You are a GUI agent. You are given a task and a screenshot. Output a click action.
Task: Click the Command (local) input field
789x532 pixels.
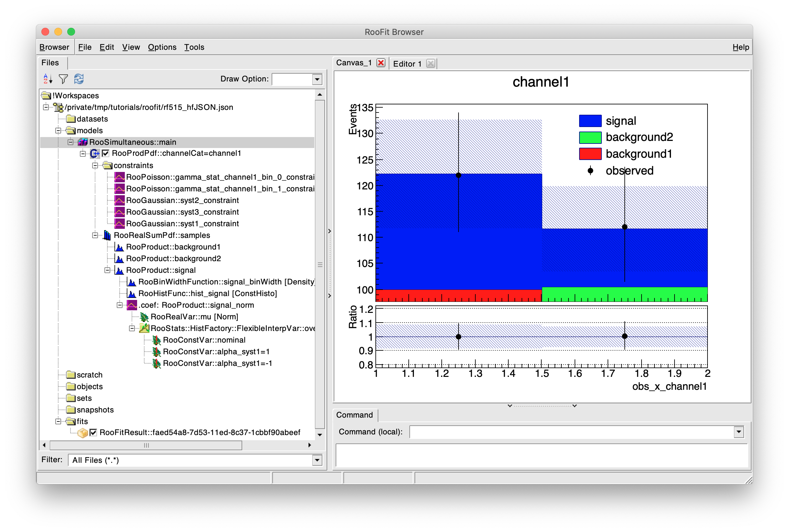(571, 432)
